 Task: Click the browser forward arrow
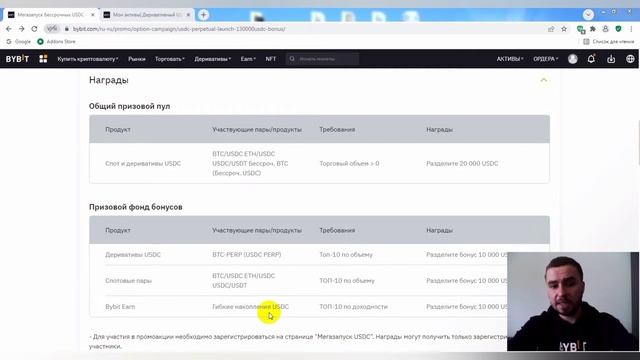coord(22,29)
